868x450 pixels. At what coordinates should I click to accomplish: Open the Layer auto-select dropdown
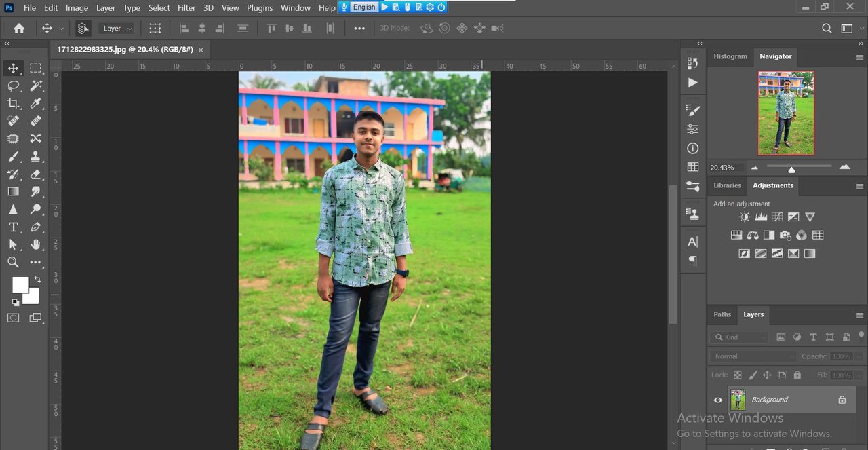(117, 29)
